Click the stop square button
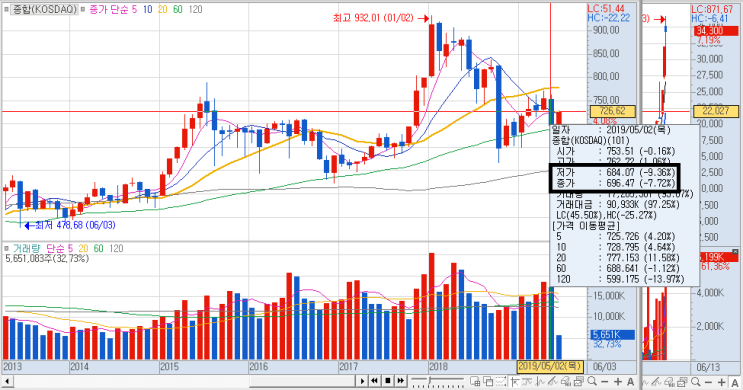 (388, 381)
